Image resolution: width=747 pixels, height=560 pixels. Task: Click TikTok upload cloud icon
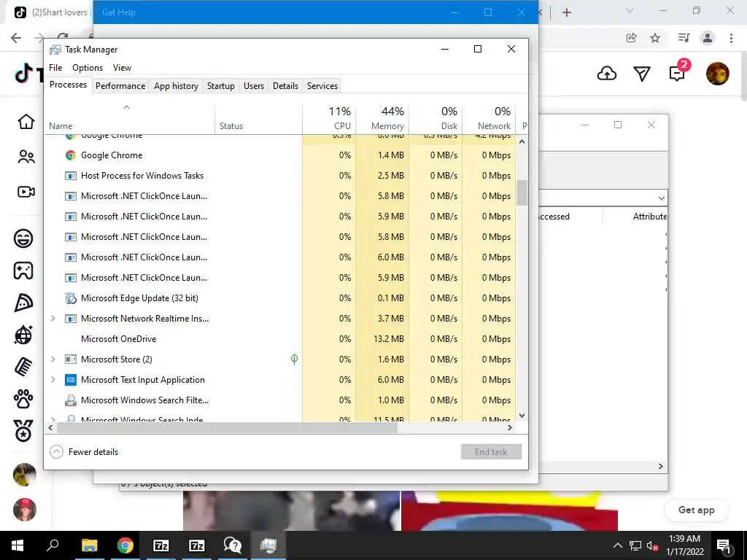point(606,74)
